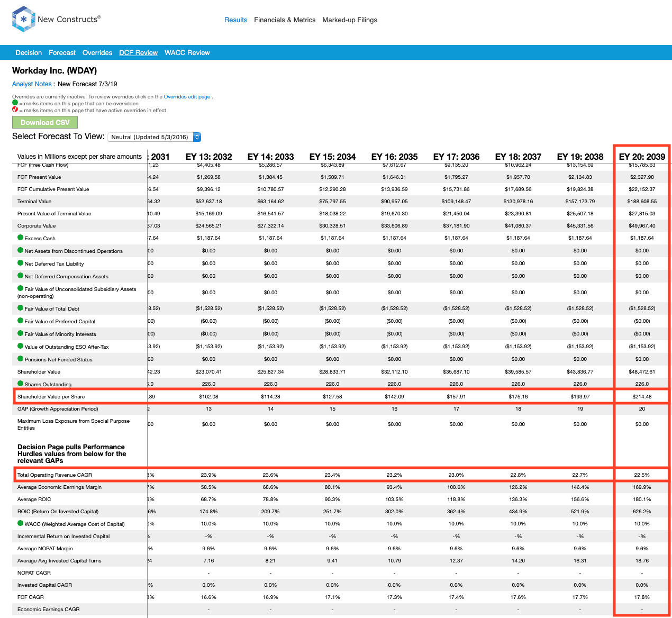Switch to the WACC Review tab
This screenshot has height=618, width=672.
[187, 53]
